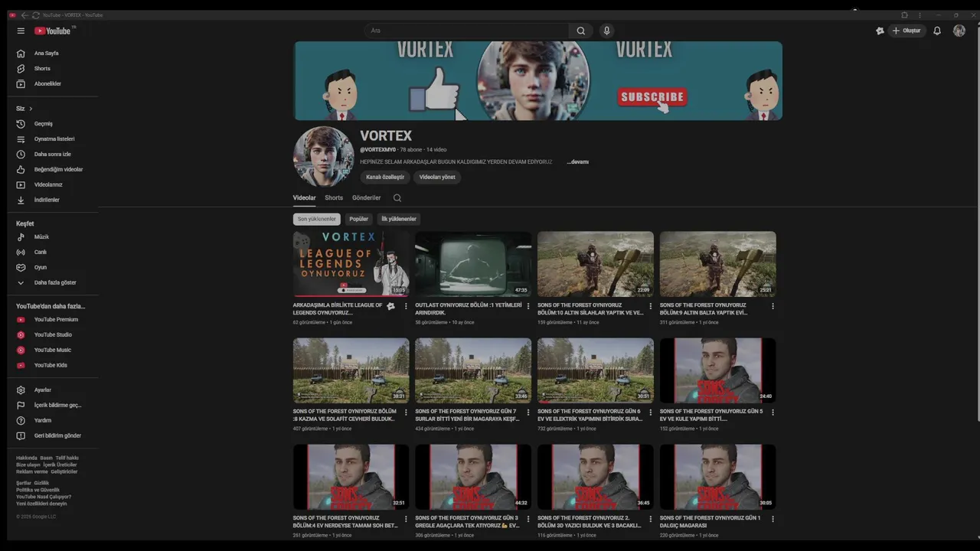Click the search input field
This screenshot has height=551, width=980.
[466, 31]
